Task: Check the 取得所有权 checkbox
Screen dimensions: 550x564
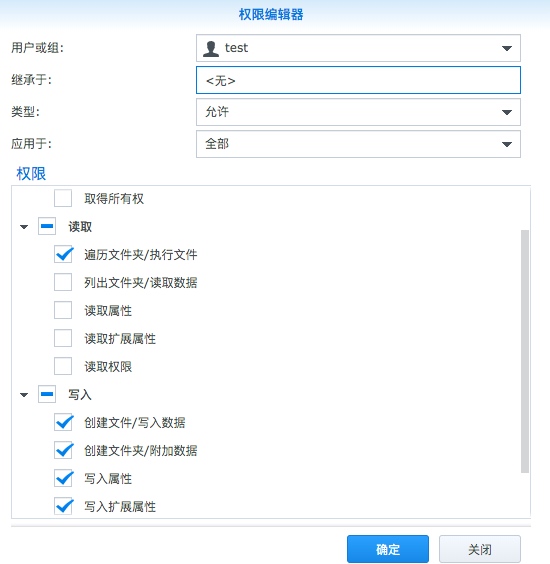Action: 63,198
